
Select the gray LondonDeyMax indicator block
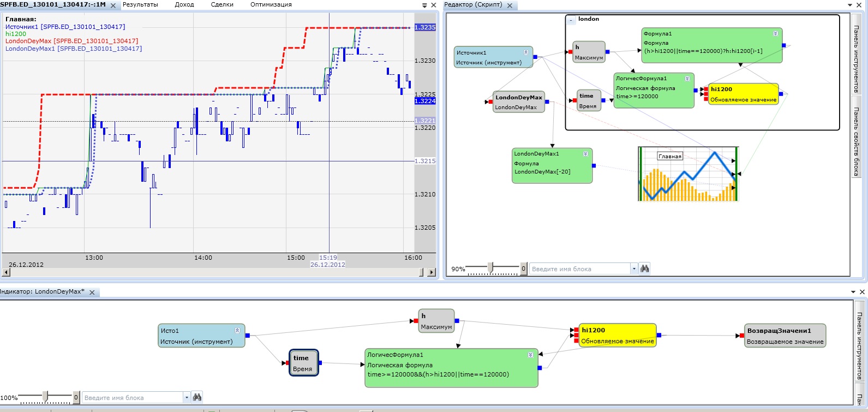[518, 102]
